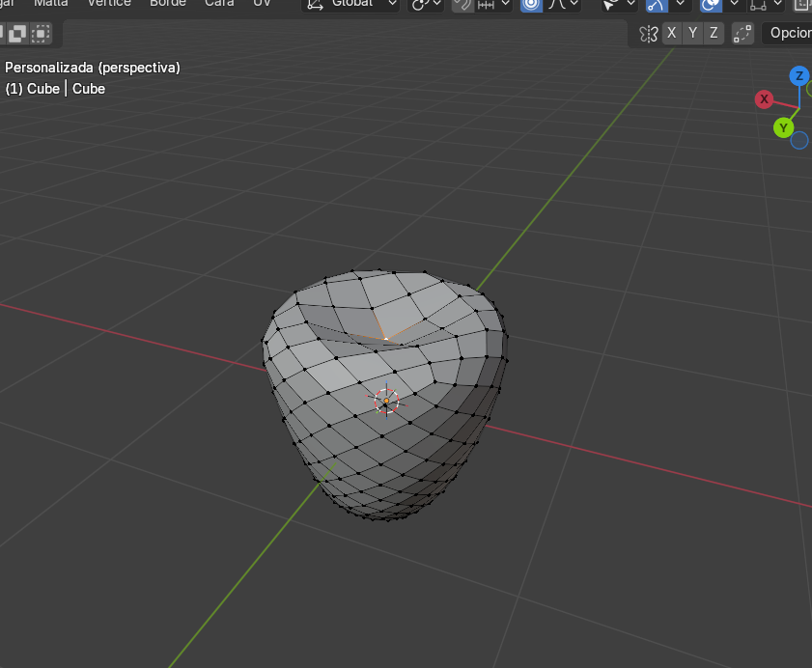Open the Cara menu
This screenshot has height=668, width=812.
tap(219, 3)
